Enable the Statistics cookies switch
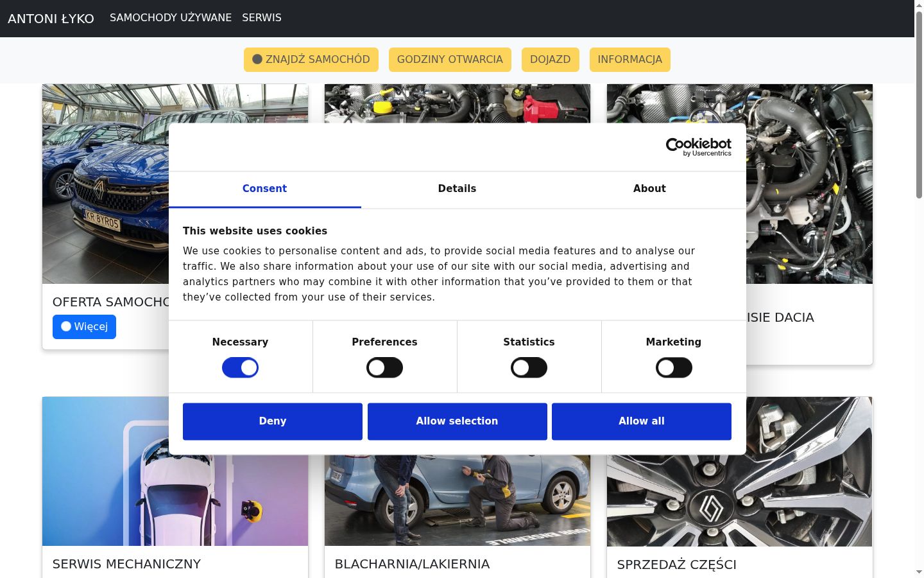The width and height of the screenshot is (924, 578). tap(529, 368)
